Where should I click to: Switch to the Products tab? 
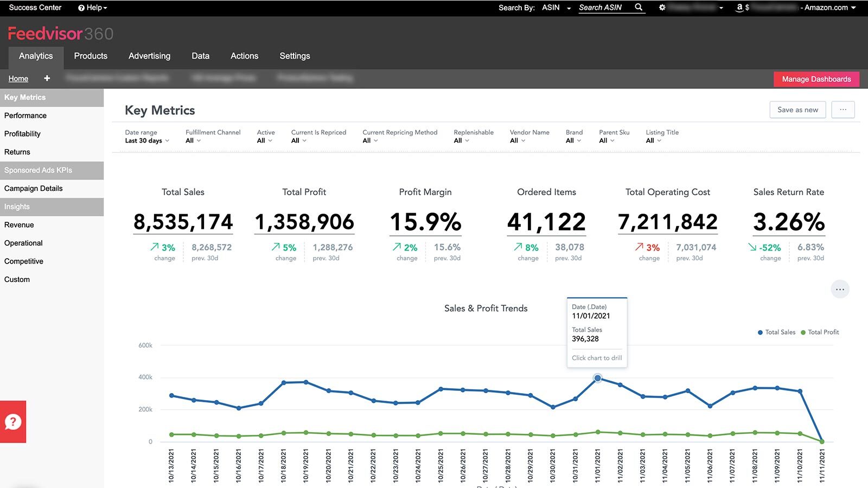[x=91, y=56]
